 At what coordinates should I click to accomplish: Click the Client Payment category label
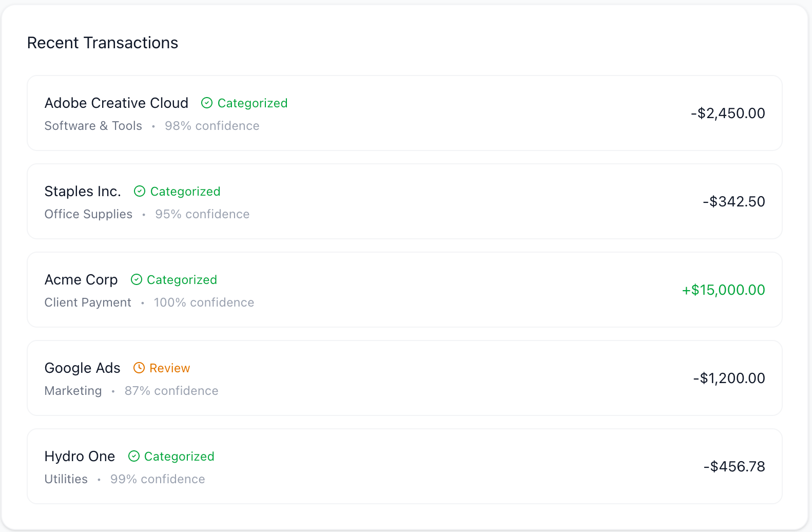tap(88, 302)
